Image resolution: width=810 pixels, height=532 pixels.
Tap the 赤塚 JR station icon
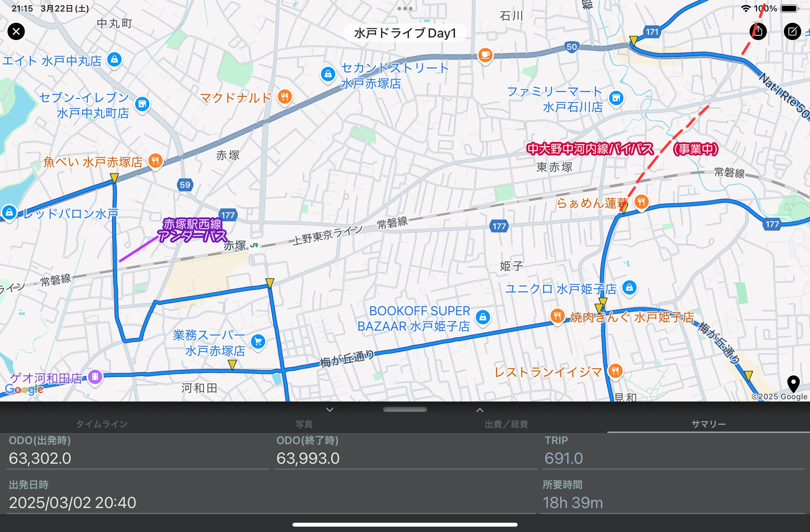click(254, 245)
